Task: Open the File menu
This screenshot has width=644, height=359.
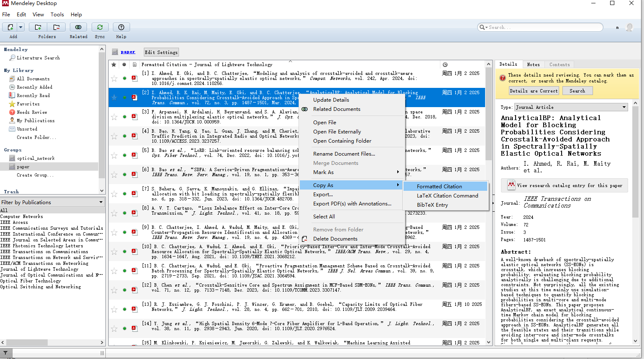Action: pos(6,14)
